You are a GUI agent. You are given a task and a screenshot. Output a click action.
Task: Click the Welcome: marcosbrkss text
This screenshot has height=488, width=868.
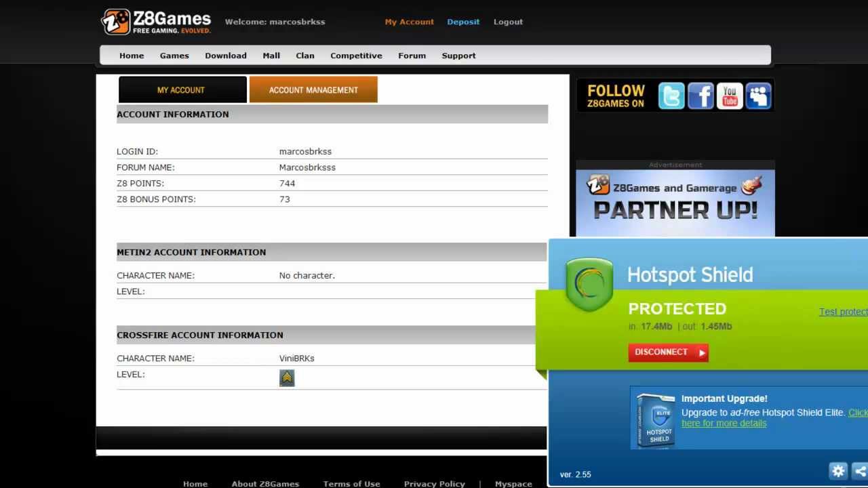(275, 22)
